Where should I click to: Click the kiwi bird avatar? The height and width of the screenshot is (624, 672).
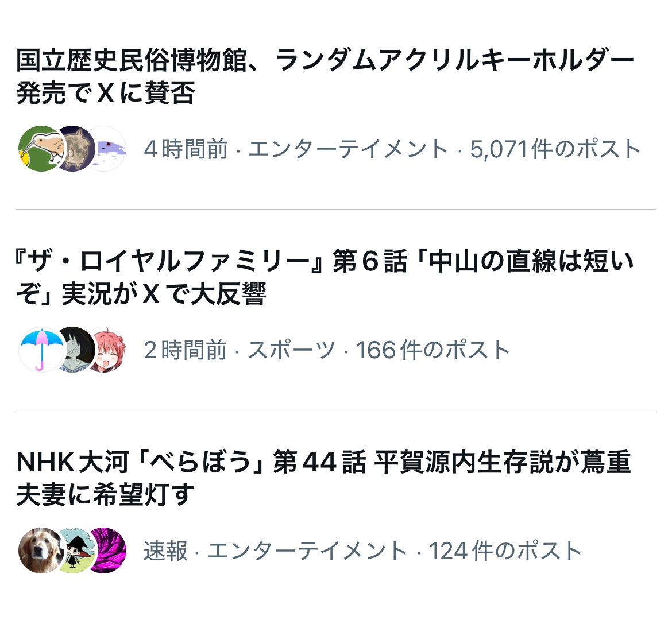[41, 149]
